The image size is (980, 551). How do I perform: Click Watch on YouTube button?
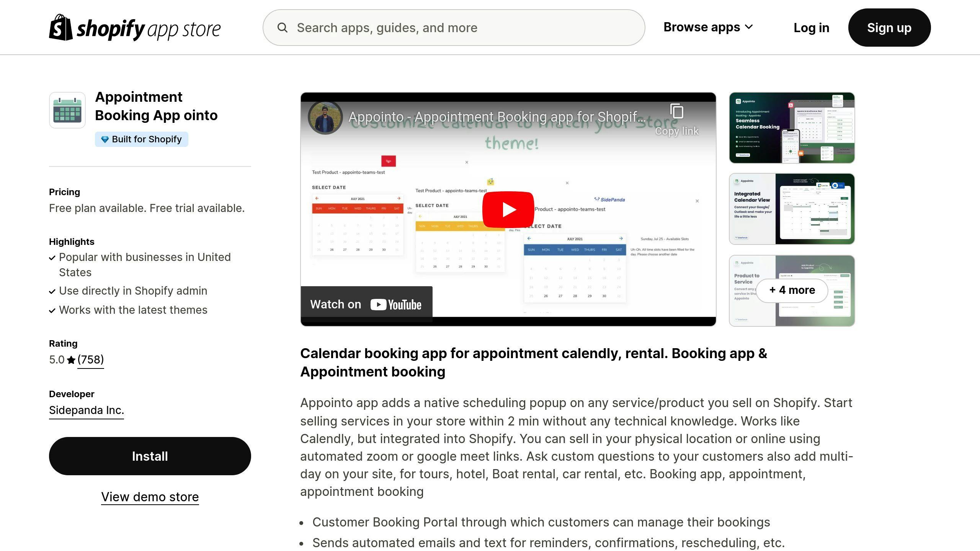[366, 304]
